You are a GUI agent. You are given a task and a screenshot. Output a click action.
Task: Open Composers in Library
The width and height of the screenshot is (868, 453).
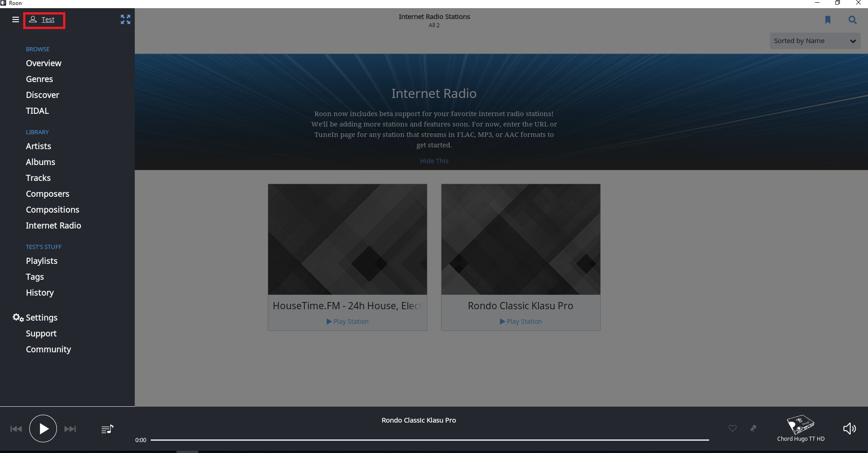pos(48,194)
